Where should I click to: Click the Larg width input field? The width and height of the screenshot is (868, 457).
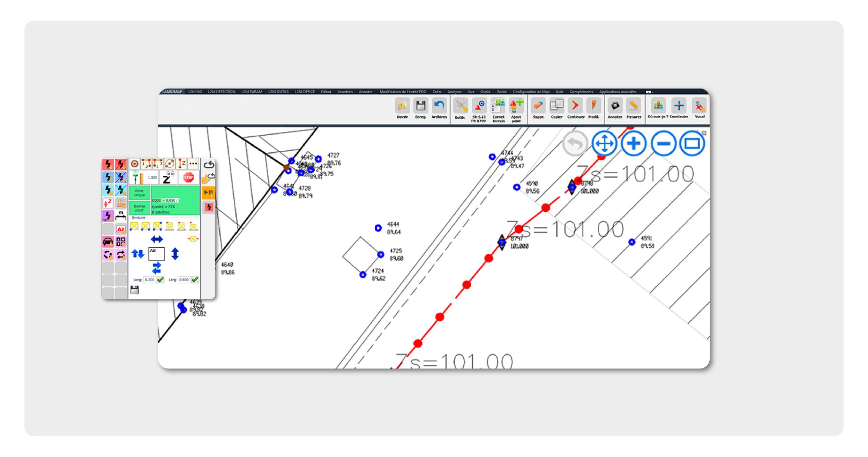184,280
